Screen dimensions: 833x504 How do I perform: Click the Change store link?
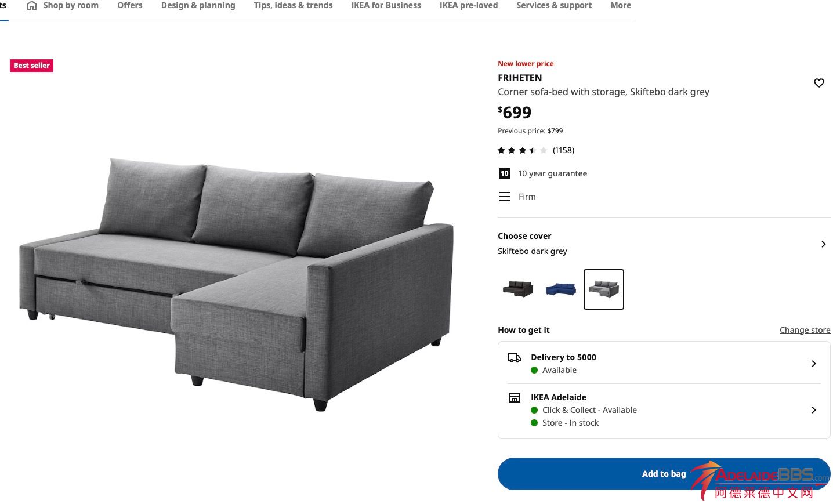pos(805,330)
